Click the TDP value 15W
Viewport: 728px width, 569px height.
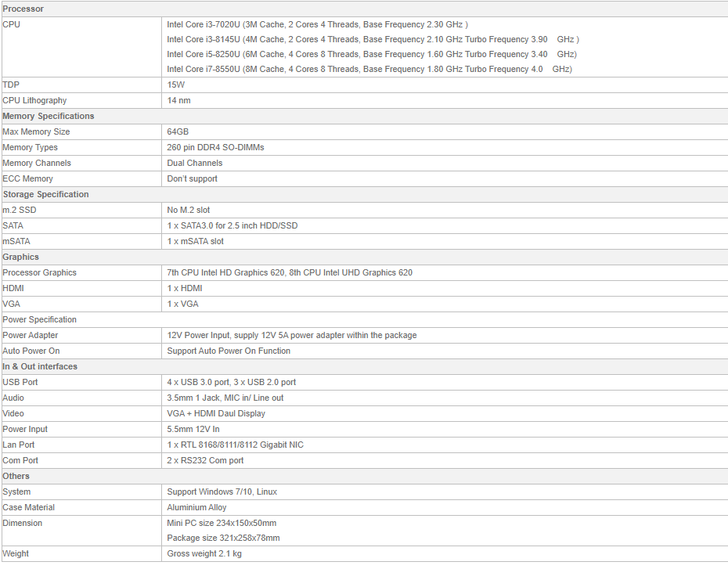176,85
